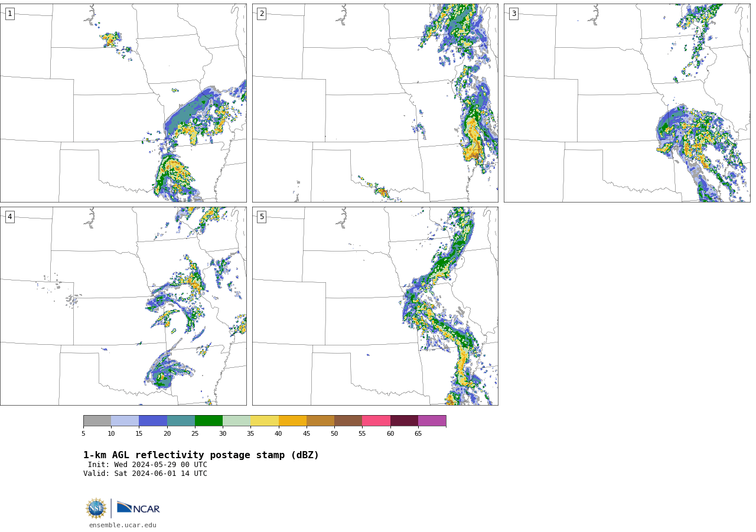Click the orange 40-45 dBZ swatch
The width and height of the screenshot is (756, 532).
coord(292,421)
